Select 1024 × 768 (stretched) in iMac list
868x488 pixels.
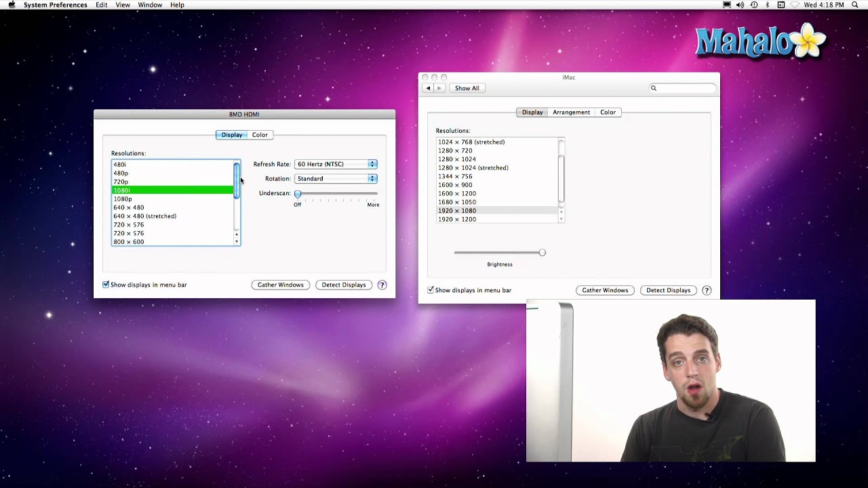click(x=497, y=142)
